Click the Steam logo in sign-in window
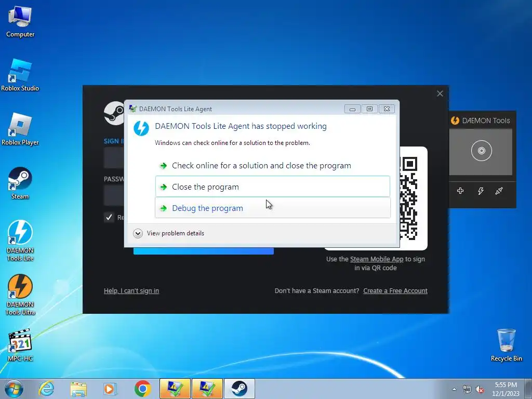Image resolution: width=532 pixels, height=399 pixels. point(114,113)
